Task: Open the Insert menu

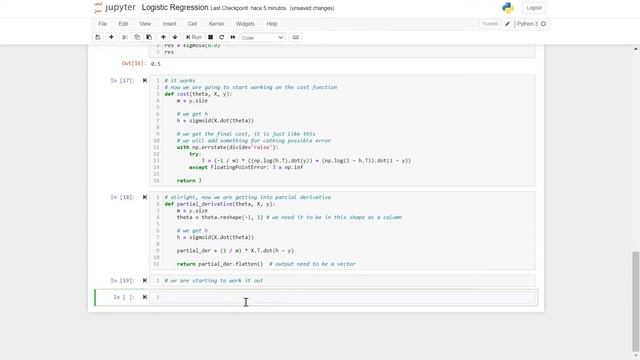Action: tap(169, 24)
